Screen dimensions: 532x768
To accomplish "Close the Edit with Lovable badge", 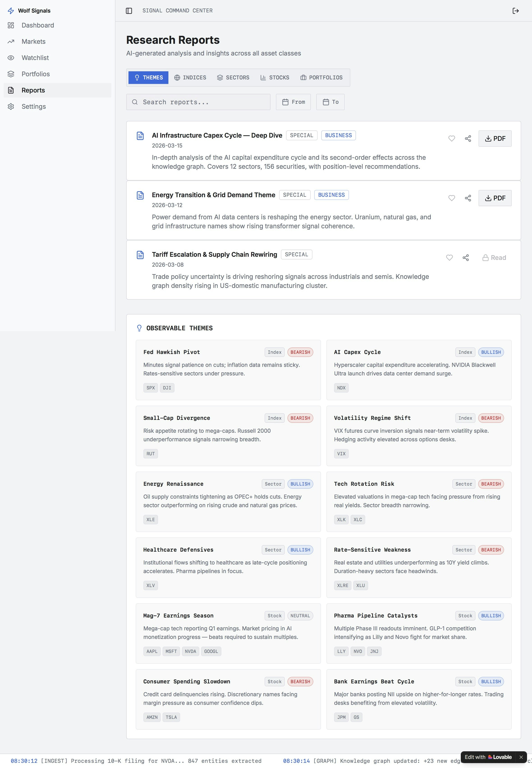I will [521, 757].
